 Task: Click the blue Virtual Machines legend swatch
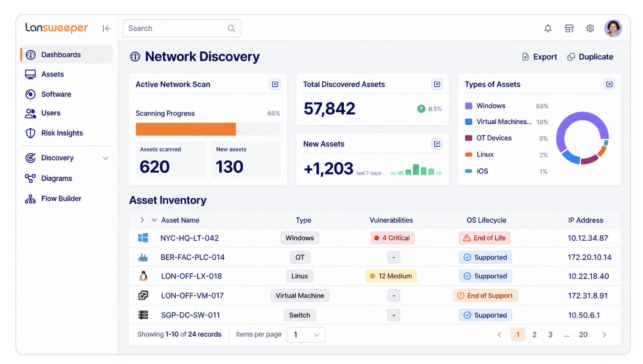468,121
